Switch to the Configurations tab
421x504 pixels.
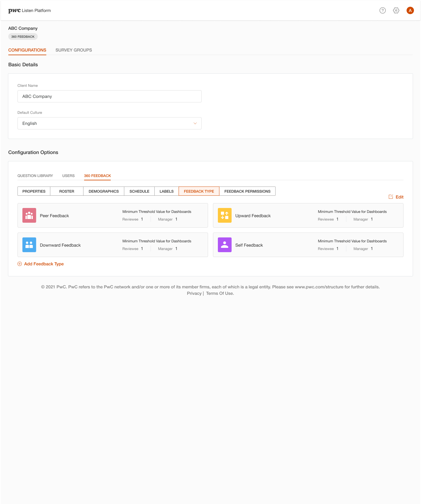point(27,50)
